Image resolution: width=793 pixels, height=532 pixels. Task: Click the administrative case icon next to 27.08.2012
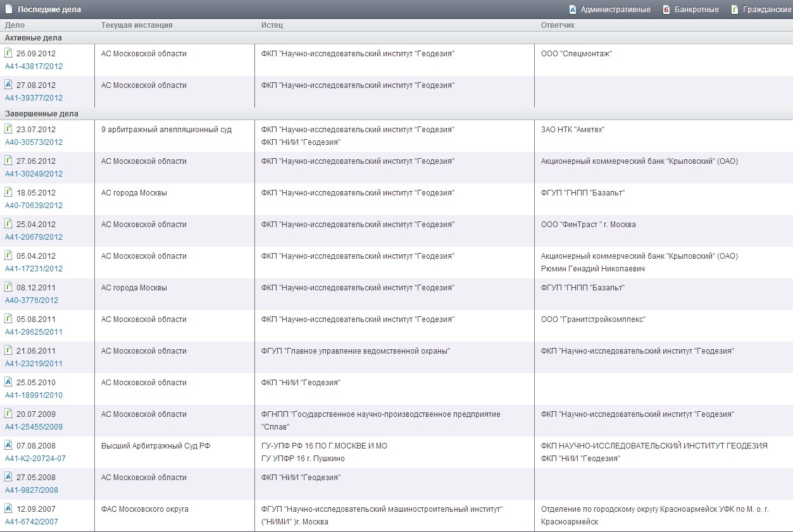coord(8,85)
